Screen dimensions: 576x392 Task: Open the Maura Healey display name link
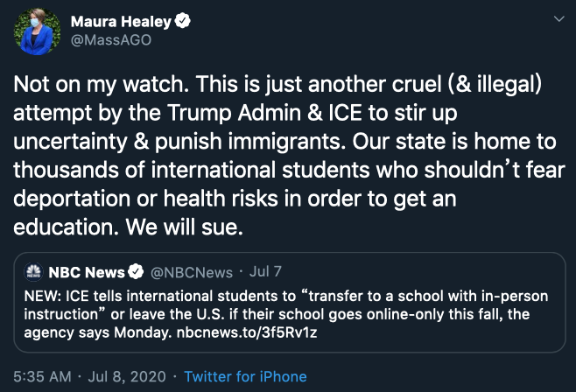[121, 21]
